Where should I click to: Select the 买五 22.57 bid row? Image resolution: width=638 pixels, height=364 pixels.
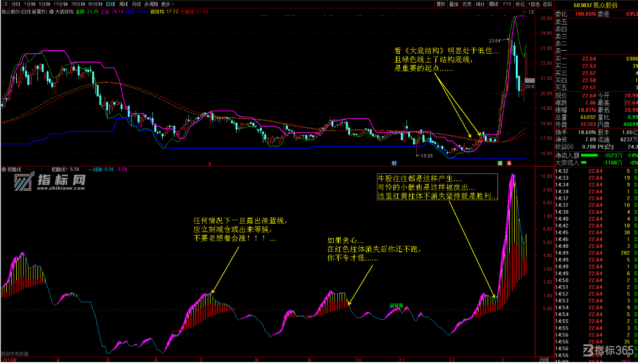coord(596,87)
